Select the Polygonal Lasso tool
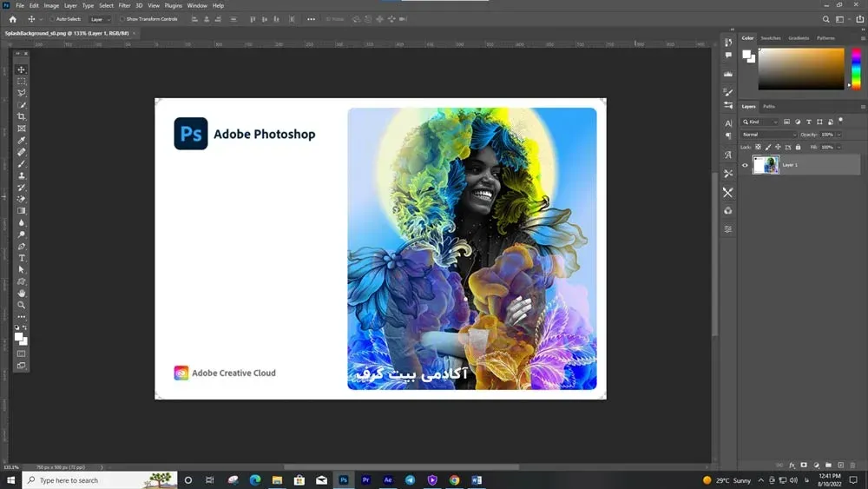Screen dimensions: 868x489 pyautogui.click(x=21, y=93)
